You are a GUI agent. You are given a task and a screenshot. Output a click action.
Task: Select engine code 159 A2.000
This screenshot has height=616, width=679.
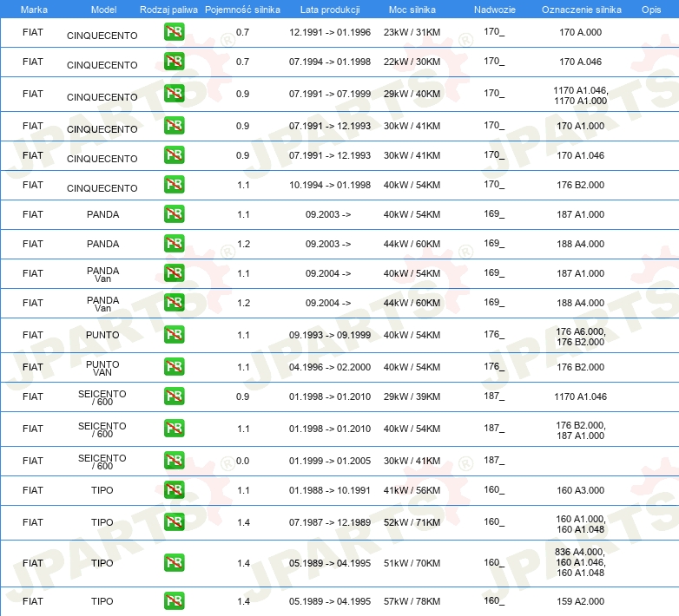click(x=580, y=601)
